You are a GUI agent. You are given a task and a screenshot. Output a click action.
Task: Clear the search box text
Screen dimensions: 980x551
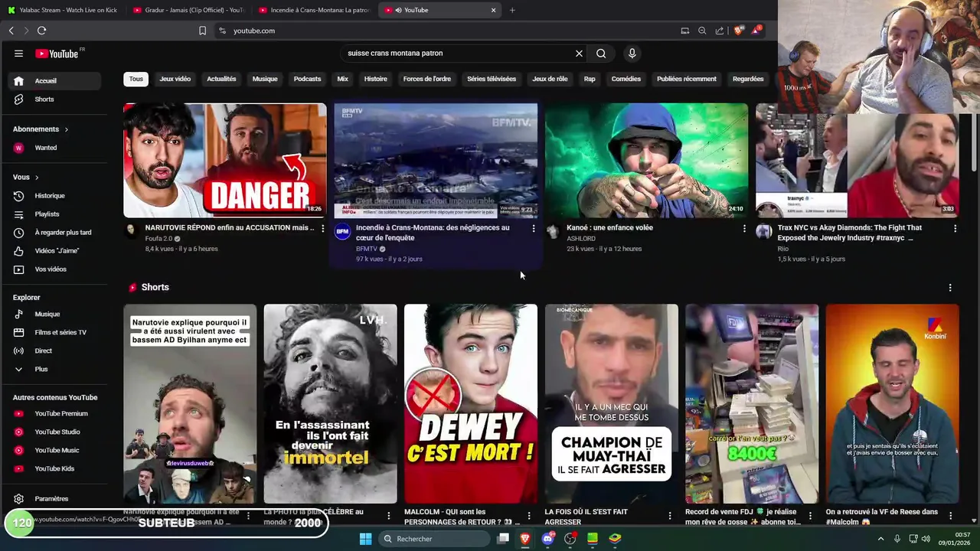[579, 54]
